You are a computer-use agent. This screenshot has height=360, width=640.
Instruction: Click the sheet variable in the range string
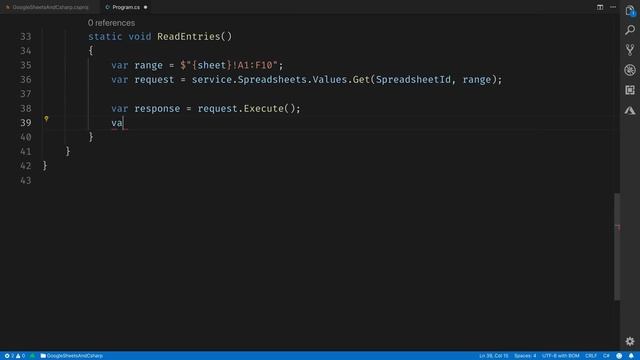click(211, 65)
